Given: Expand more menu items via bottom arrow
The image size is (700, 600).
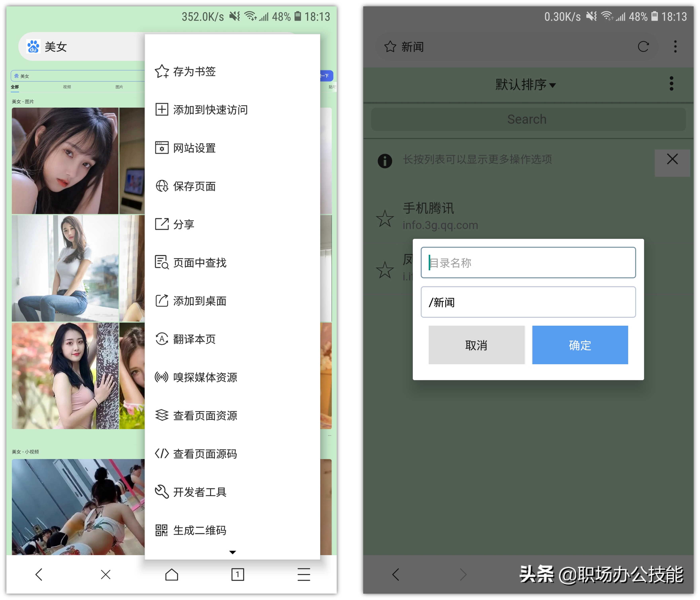Looking at the screenshot, I should click(x=232, y=552).
